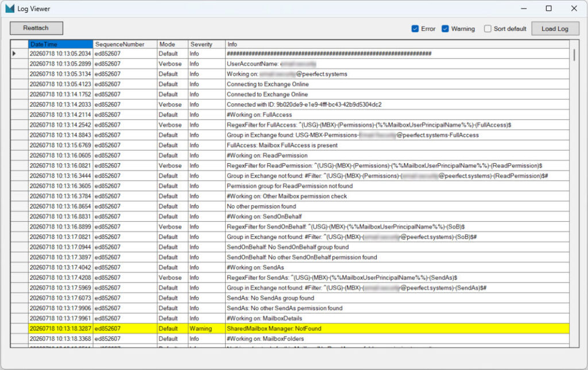
Task: Click the 'Warning' severity cell
Action: 207,329
